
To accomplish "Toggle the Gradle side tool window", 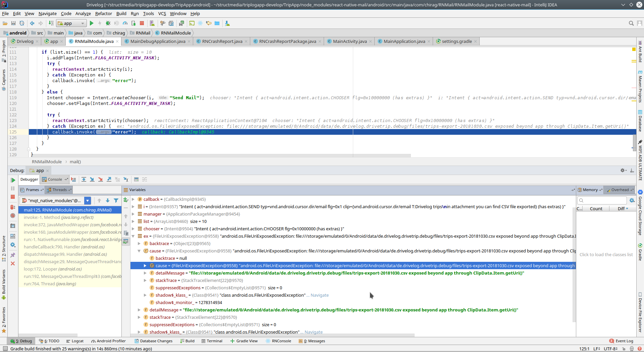I will click(x=640, y=252).
